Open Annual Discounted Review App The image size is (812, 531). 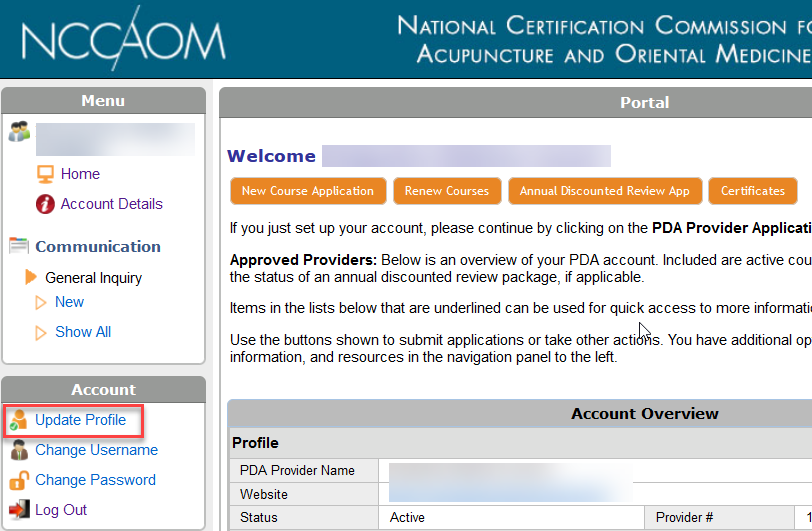[604, 191]
